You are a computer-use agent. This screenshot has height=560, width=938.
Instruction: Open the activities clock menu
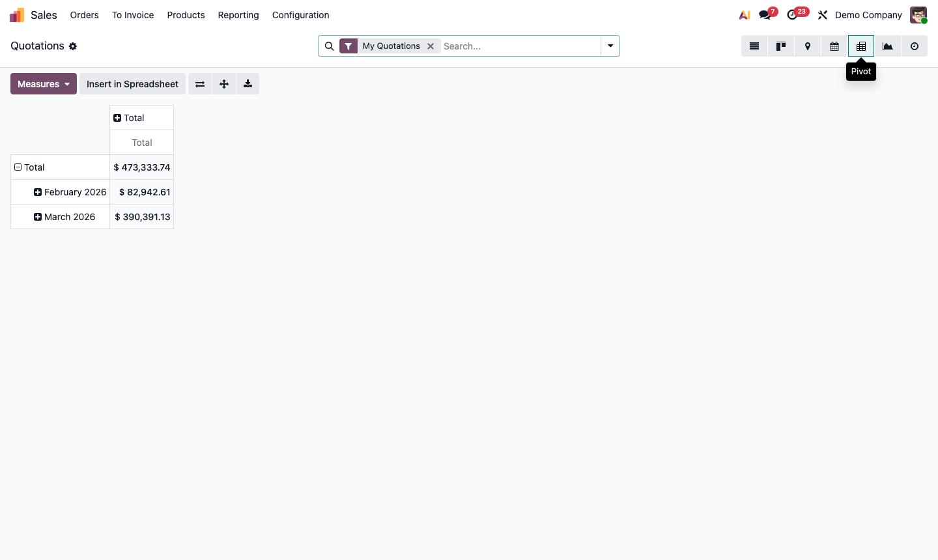tap(793, 14)
